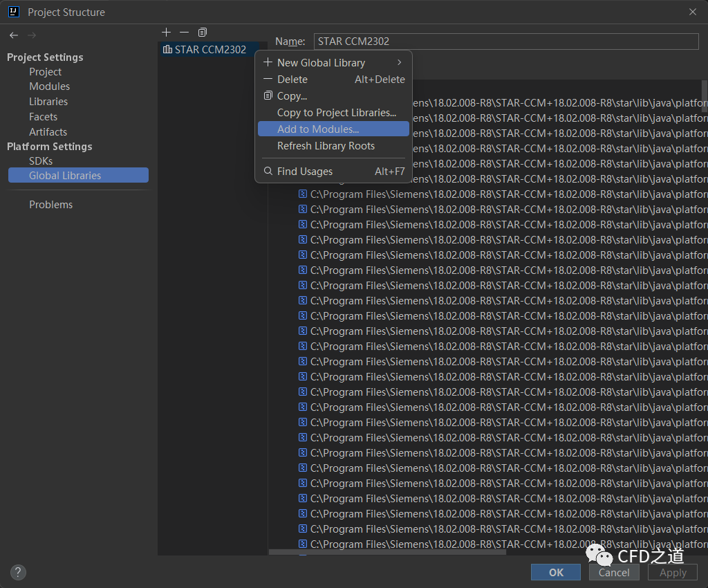Click the add (+) library toolbar icon

(166, 33)
